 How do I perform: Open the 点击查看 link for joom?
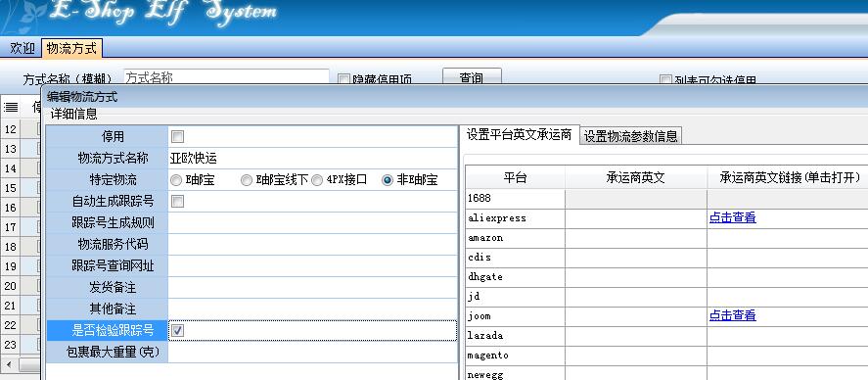click(732, 315)
